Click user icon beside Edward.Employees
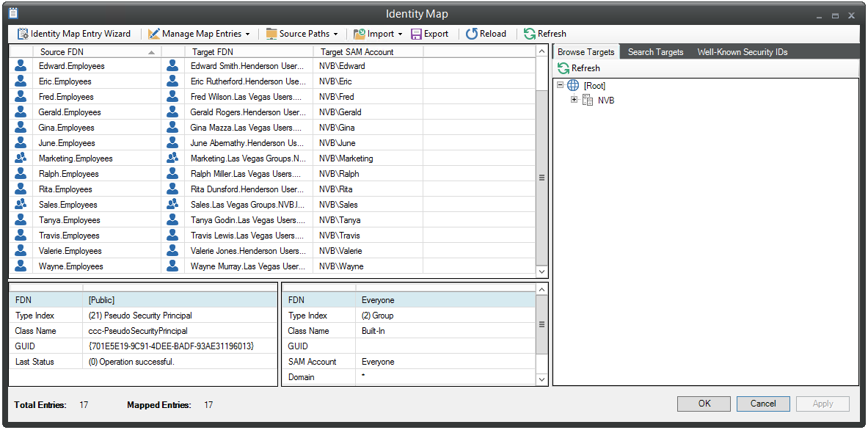The height and width of the screenshot is (430, 868). click(21, 66)
